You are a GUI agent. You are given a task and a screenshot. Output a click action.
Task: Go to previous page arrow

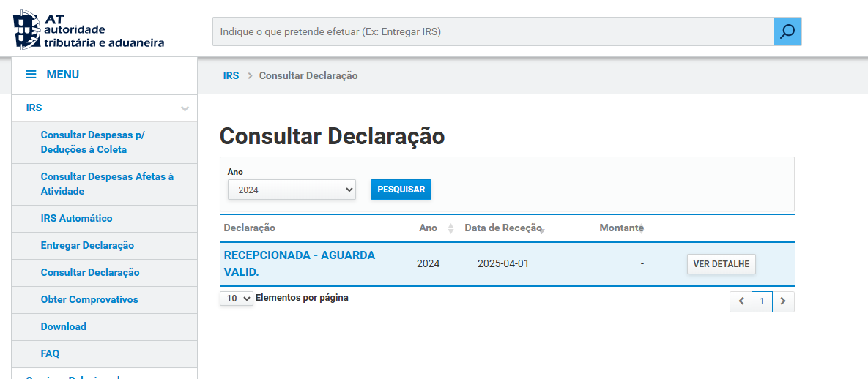pos(741,301)
